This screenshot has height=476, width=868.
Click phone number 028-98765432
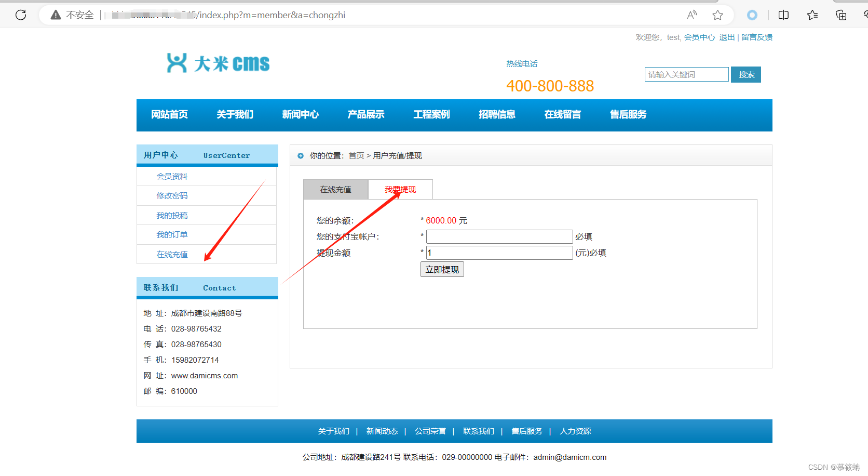[x=196, y=329]
